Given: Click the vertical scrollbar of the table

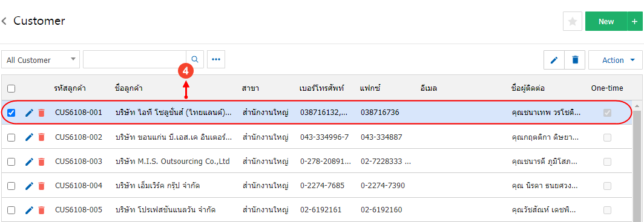Looking at the screenshot, I should (x=637, y=162).
